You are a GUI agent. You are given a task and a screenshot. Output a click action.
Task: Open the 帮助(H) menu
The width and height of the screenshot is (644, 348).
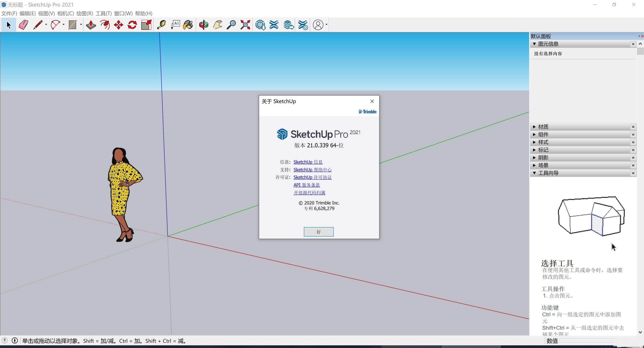point(144,14)
